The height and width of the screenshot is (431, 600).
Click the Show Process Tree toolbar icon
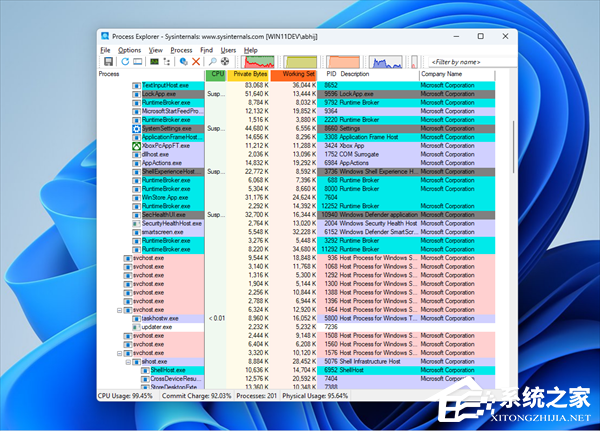click(167, 62)
